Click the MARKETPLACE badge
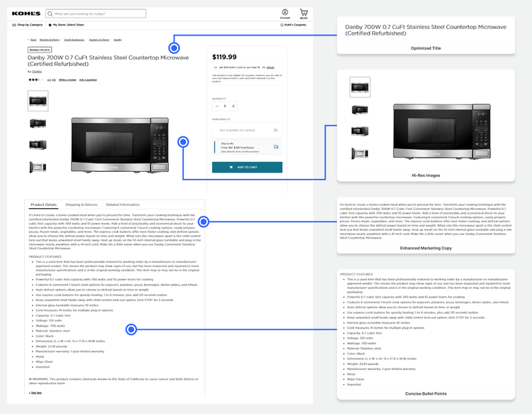This screenshot has width=532, height=414. point(40,50)
